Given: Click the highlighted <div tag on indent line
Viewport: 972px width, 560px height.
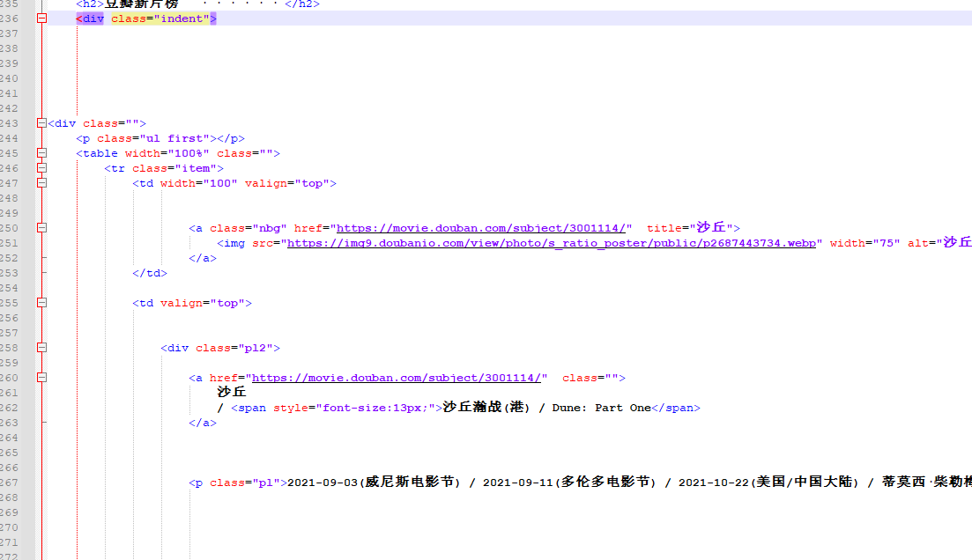Looking at the screenshot, I should click(90, 18).
